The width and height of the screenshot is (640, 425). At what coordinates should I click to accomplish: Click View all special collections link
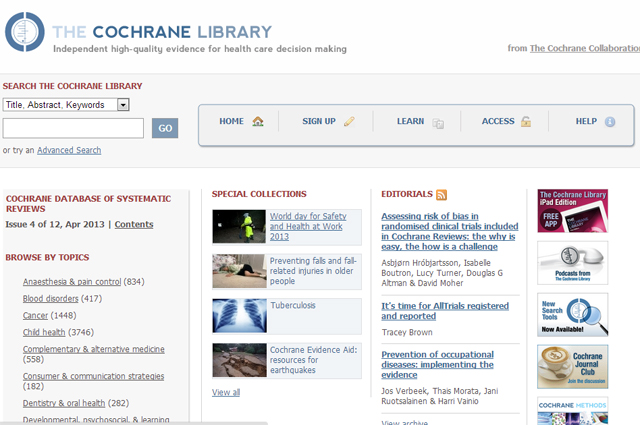226,392
